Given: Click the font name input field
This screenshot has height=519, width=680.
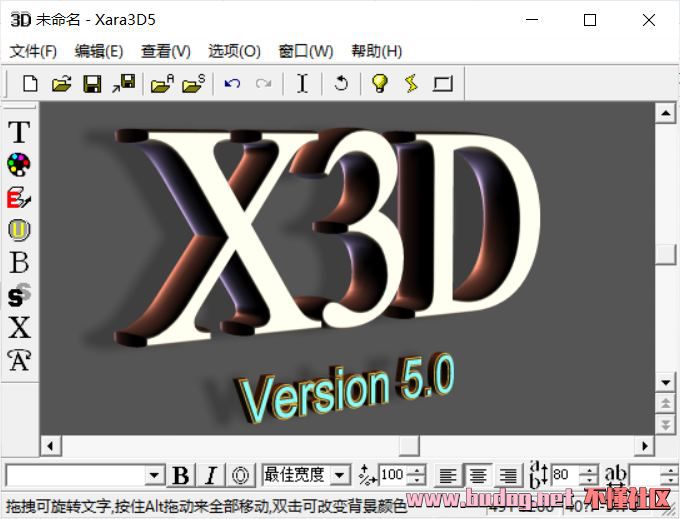Looking at the screenshot, I should (x=76, y=475).
